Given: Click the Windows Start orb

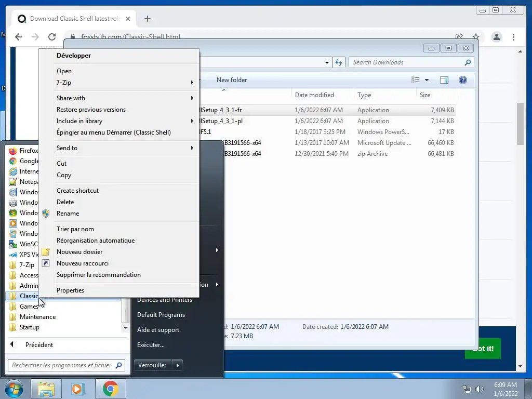Looking at the screenshot, I should coord(14,389).
